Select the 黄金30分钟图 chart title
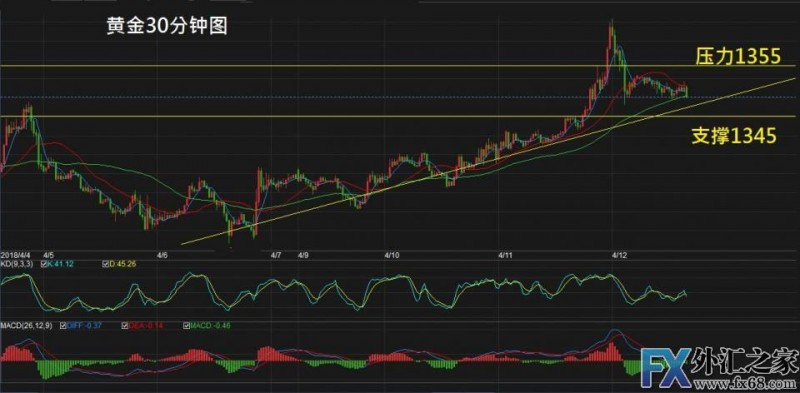Image resolution: width=800 pixels, height=393 pixels. pos(167,27)
